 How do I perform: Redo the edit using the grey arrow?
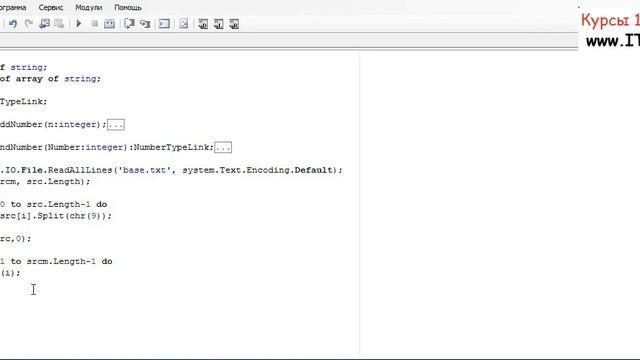[29, 24]
